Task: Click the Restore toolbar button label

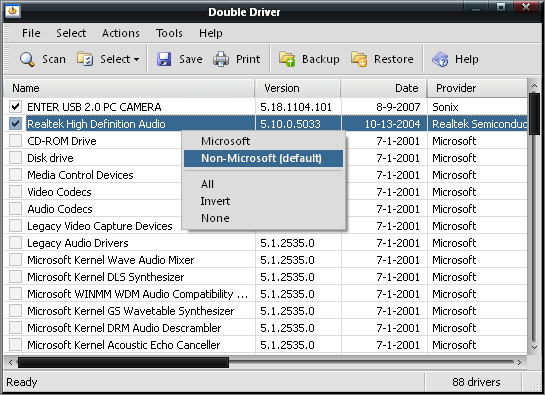Action: click(393, 59)
